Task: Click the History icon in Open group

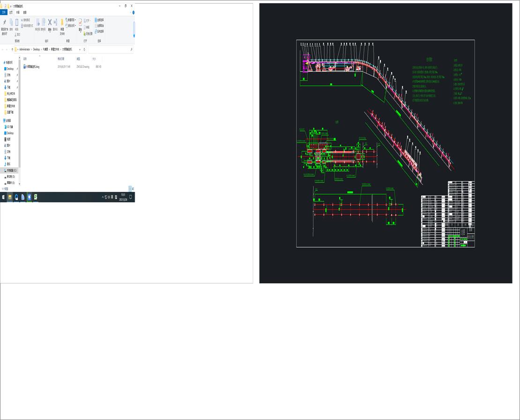Action: [88, 34]
